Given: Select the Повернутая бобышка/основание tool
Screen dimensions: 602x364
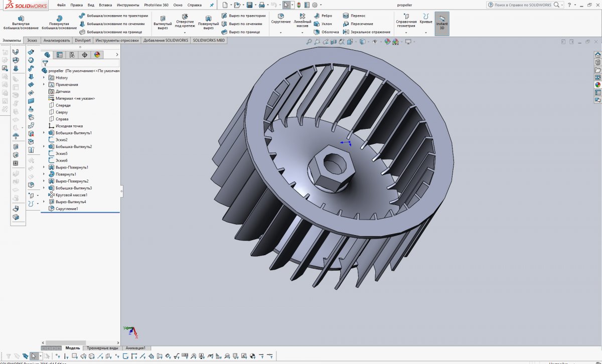Looking at the screenshot, I should click(59, 23).
